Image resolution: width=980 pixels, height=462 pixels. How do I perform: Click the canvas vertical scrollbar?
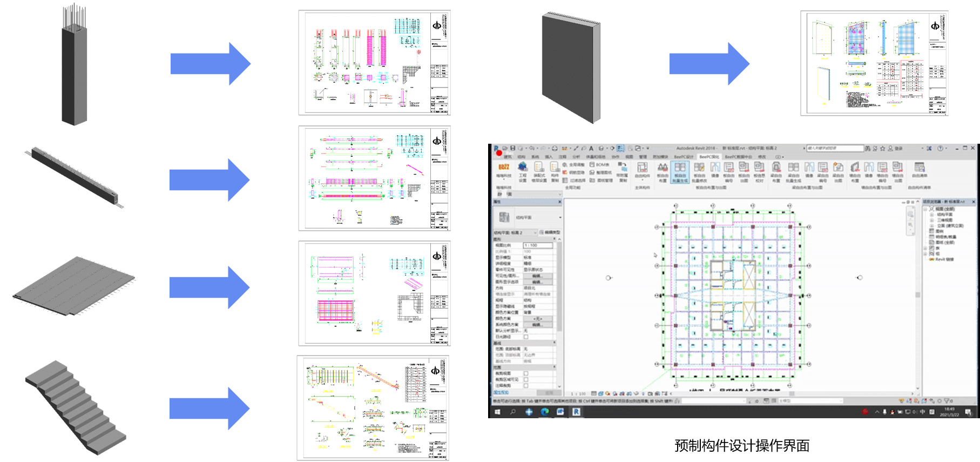tap(917, 294)
